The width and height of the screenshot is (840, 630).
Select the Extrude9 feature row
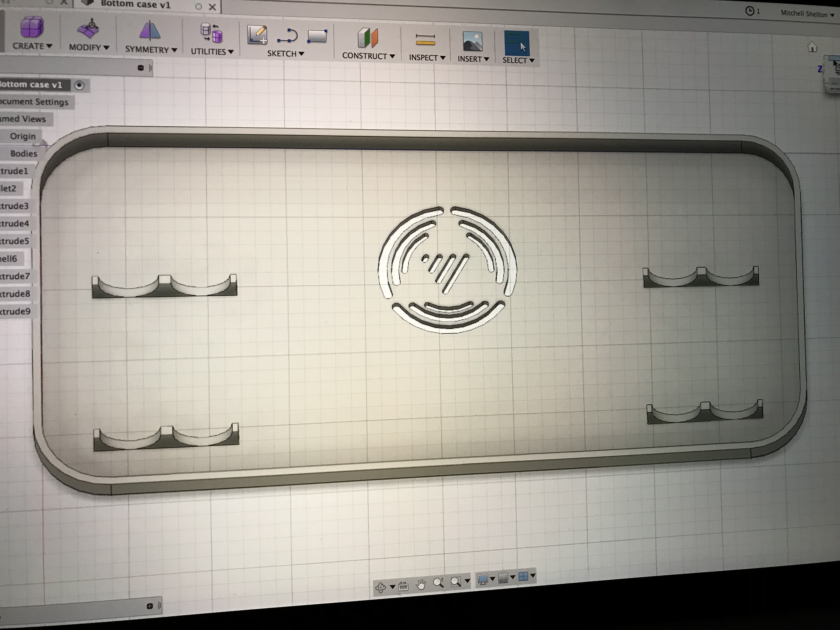15,311
